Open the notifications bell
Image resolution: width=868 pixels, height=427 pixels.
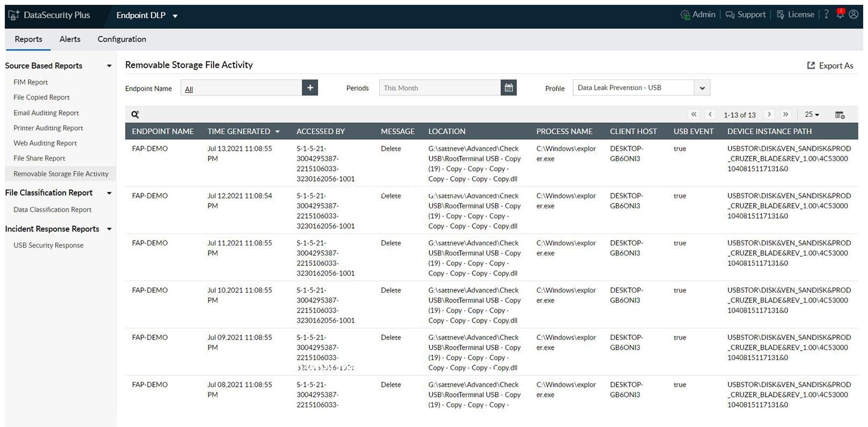tap(840, 14)
